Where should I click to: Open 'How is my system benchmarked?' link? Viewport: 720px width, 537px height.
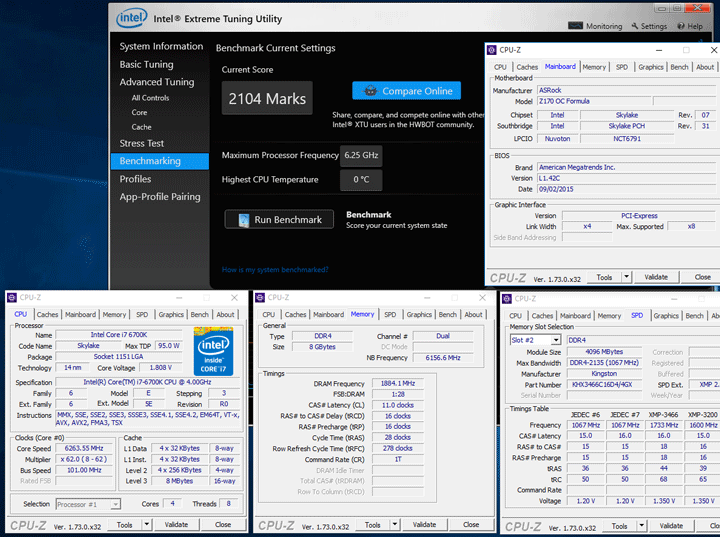coord(275,270)
